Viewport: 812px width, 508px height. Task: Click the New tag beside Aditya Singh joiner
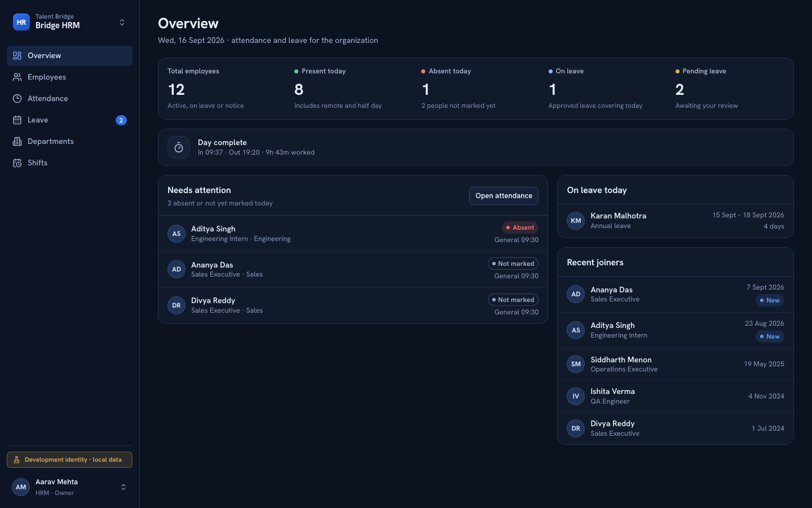click(x=770, y=336)
